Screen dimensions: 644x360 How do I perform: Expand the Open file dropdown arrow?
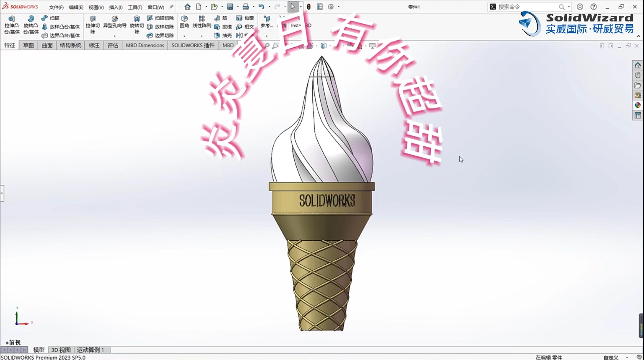click(222, 7)
